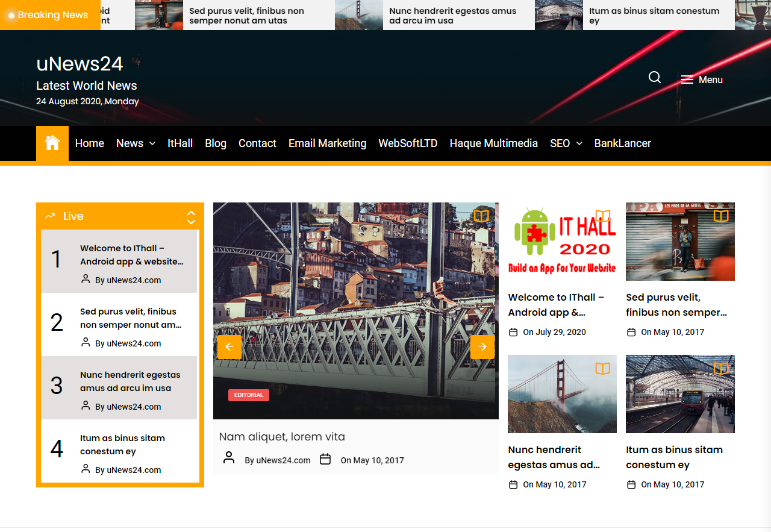Open the Blog menu item

coord(216,143)
